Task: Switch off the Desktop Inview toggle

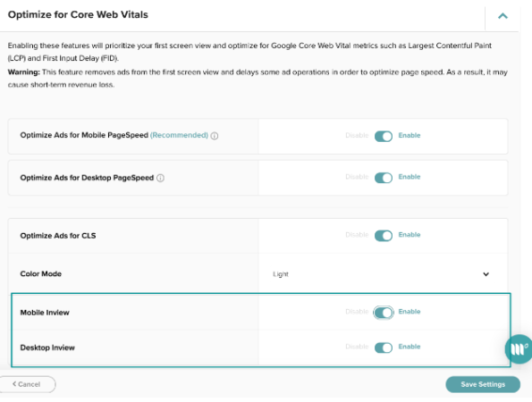Action: pyautogui.click(x=384, y=348)
